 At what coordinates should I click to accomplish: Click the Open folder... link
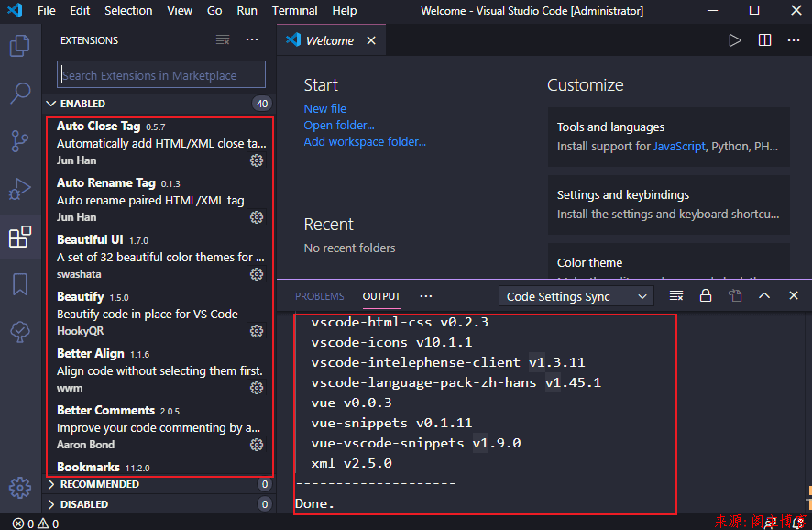coord(339,126)
